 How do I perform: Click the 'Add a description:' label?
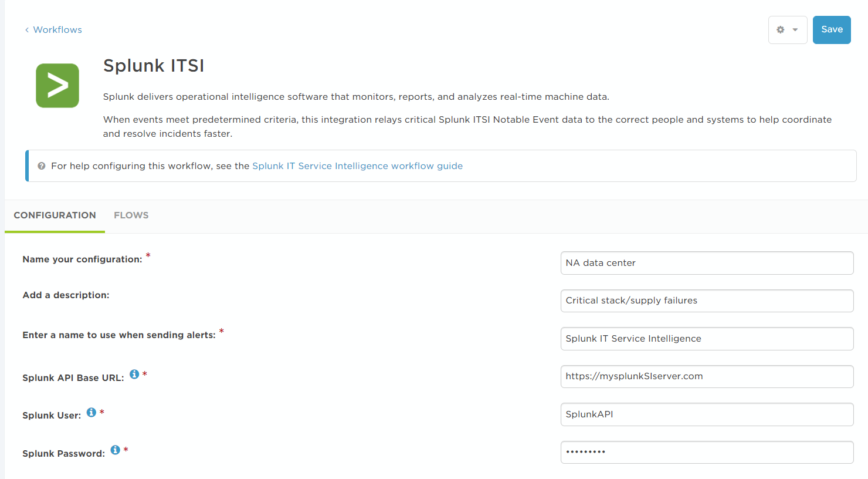pos(66,295)
